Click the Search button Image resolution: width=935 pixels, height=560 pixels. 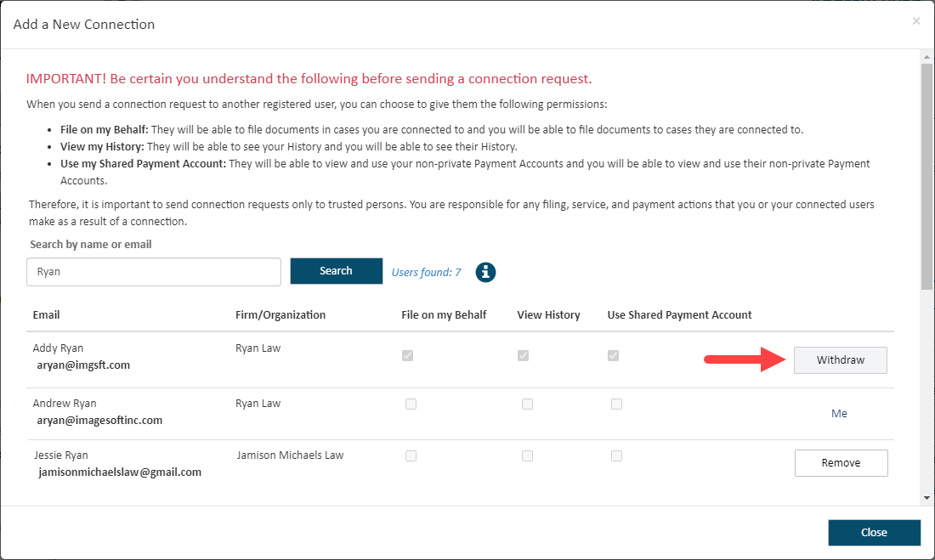337,271
